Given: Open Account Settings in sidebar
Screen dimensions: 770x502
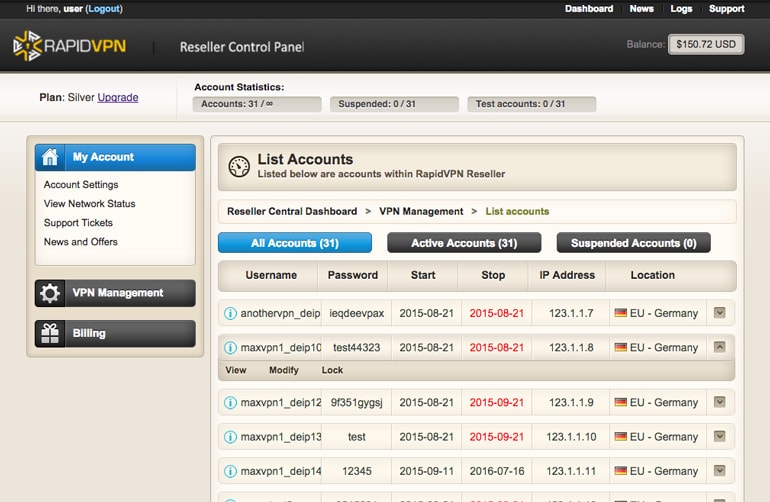Looking at the screenshot, I should coord(81,185).
